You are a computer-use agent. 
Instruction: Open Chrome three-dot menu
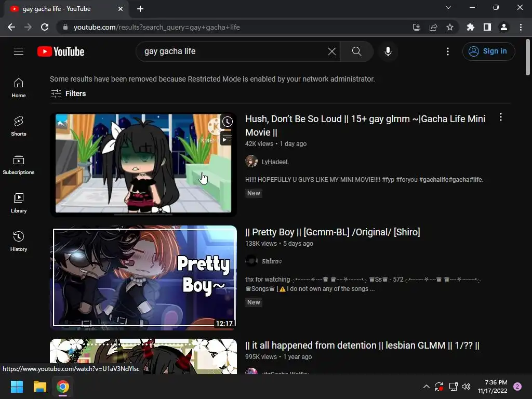[521, 27]
